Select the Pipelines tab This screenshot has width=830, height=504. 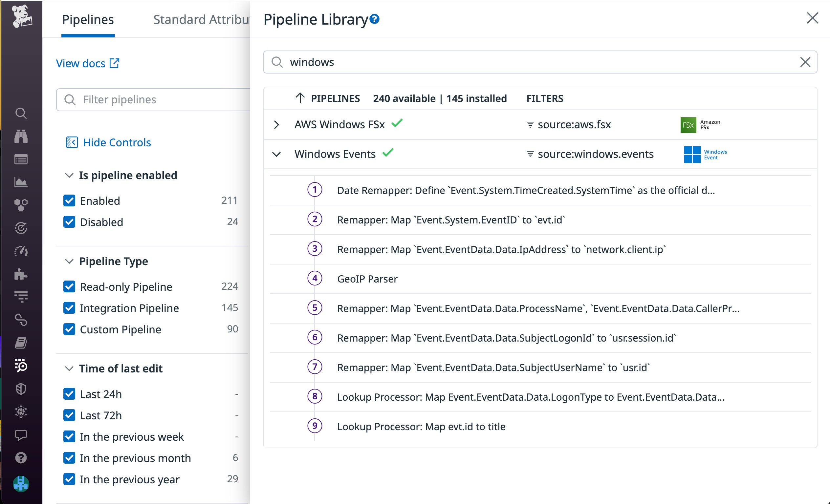(88, 20)
